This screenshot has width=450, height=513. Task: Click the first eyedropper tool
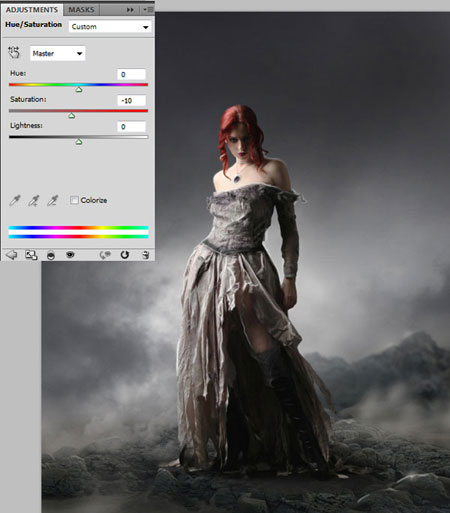[x=15, y=200]
